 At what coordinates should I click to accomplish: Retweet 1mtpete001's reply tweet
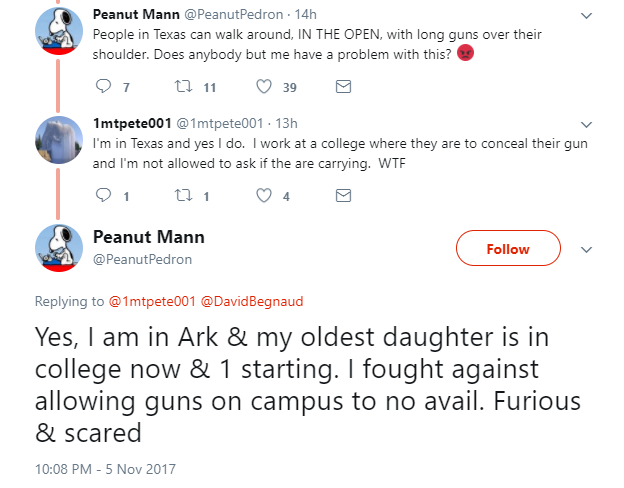pyautogui.click(x=184, y=197)
